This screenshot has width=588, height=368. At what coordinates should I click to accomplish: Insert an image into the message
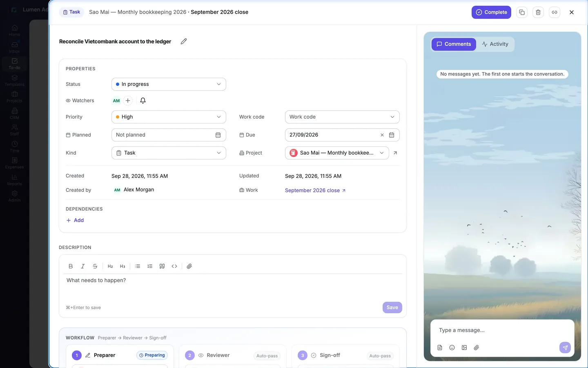click(x=464, y=348)
